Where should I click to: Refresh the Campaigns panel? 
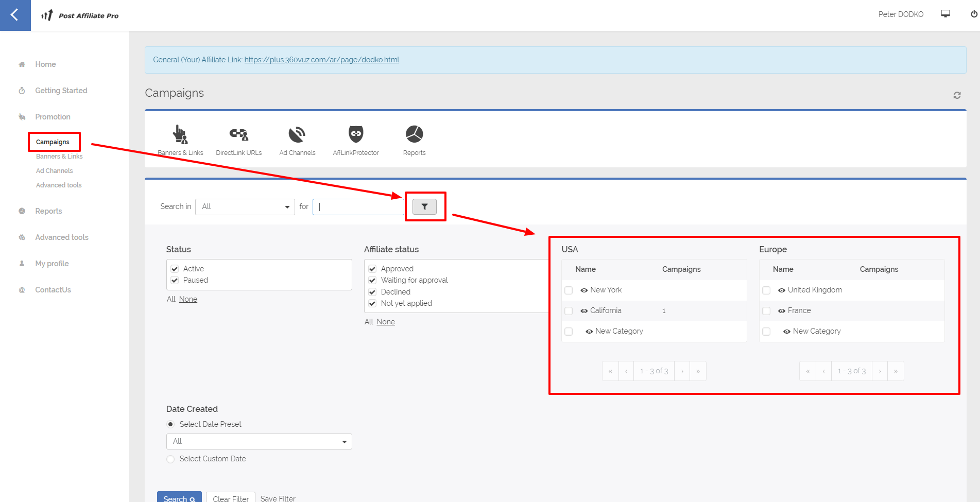point(957,95)
